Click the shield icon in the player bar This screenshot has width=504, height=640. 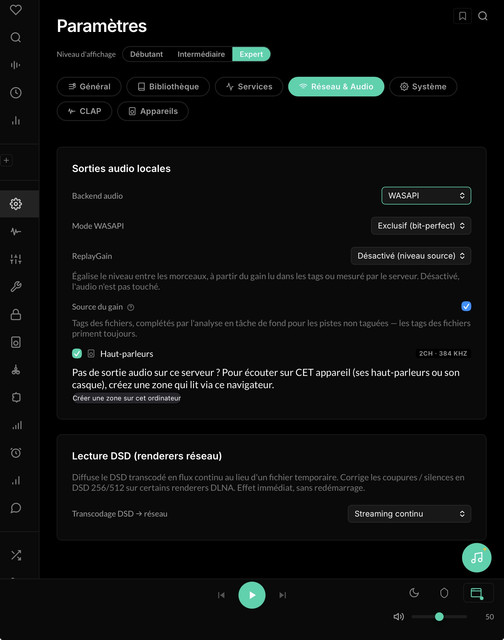444,593
